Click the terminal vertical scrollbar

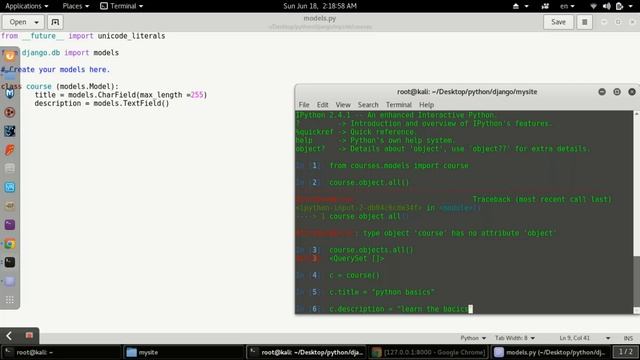[x=636, y=281]
